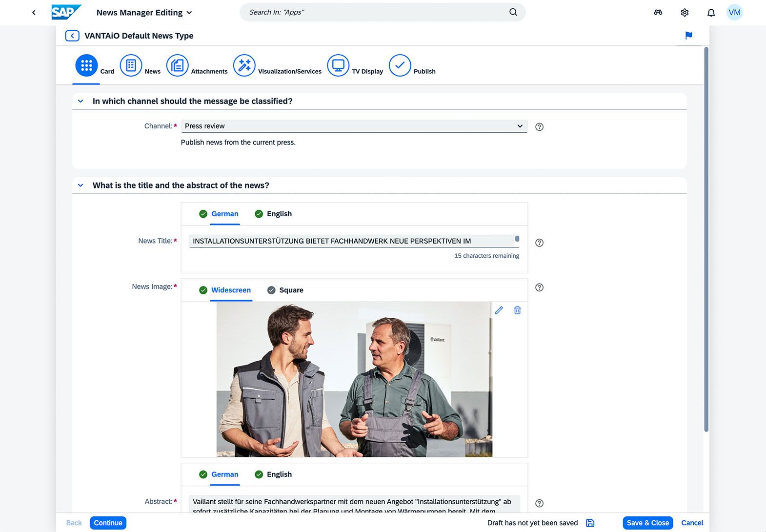Click the SAP logo
This screenshot has height=532, width=766.
click(x=66, y=12)
